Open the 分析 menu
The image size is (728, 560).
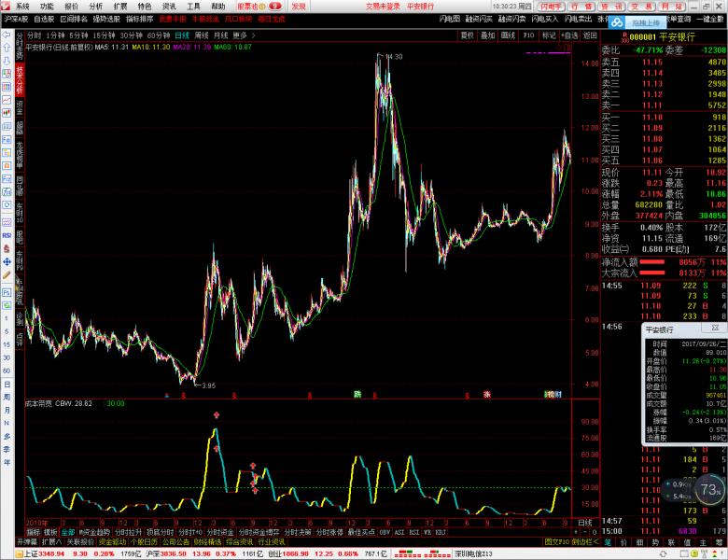95,6
